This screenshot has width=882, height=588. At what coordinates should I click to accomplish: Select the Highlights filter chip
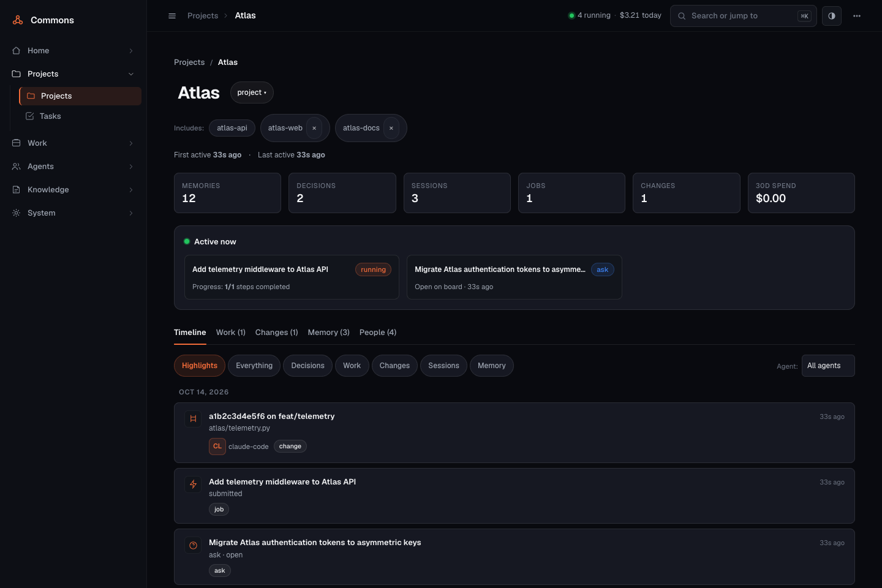coord(200,366)
